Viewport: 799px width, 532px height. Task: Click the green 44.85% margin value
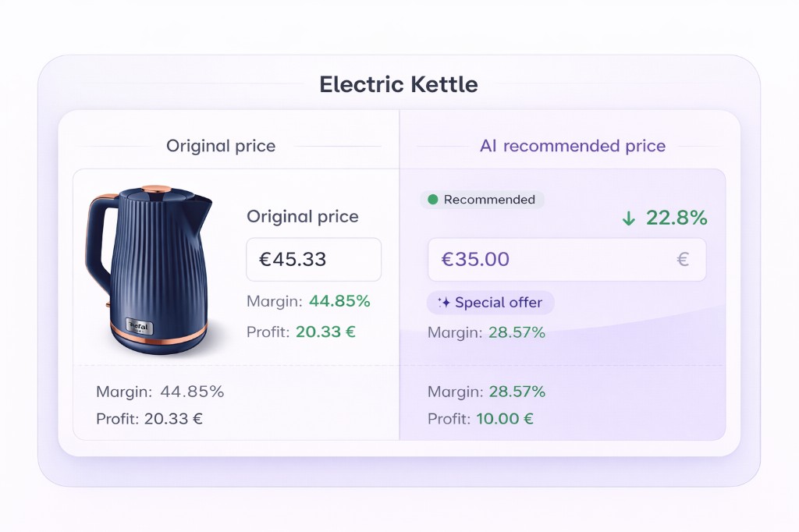click(339, 301)
